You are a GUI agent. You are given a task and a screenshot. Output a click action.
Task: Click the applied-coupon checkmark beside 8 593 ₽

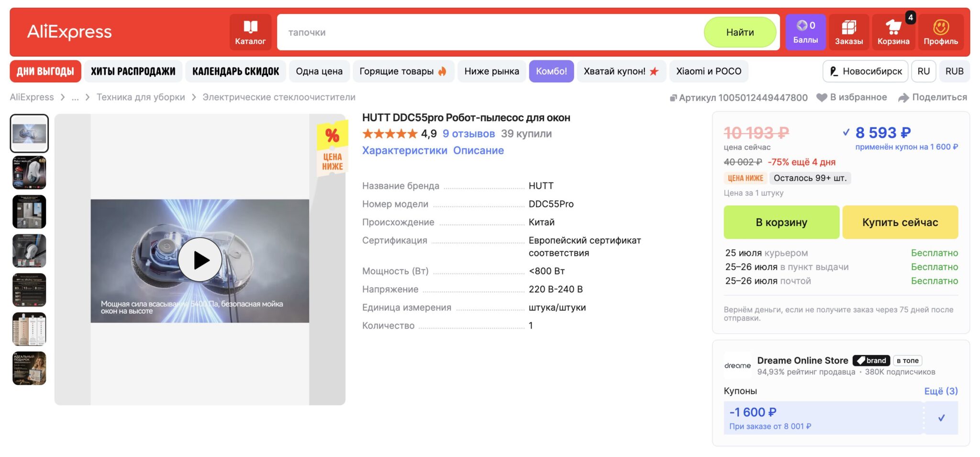tap(846, 132)
